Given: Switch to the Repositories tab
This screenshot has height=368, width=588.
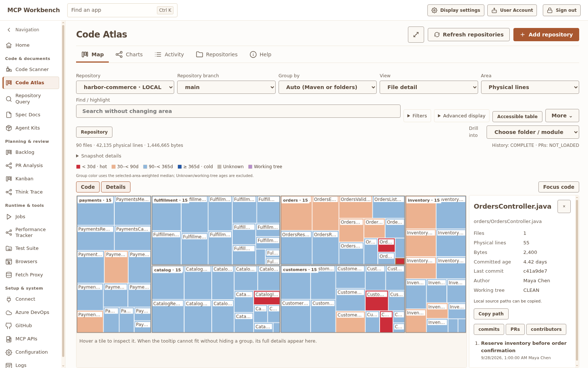Looking at the screenshot, I should 217,54.
